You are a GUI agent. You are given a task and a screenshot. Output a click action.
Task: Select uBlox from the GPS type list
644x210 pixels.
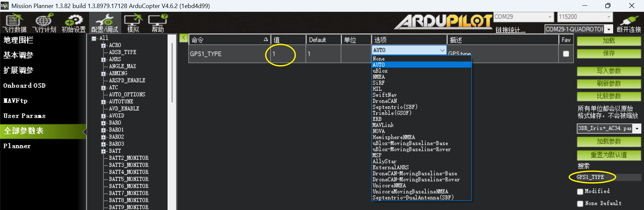380,71
